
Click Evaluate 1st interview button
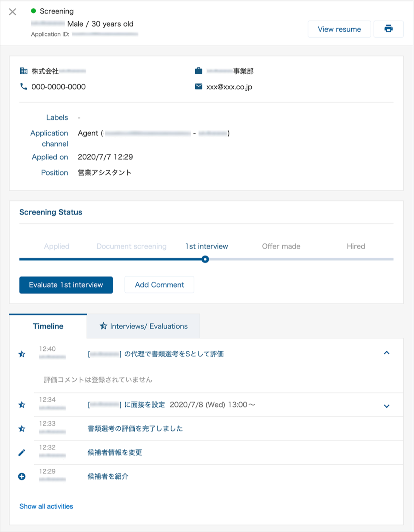pos(66,285)
